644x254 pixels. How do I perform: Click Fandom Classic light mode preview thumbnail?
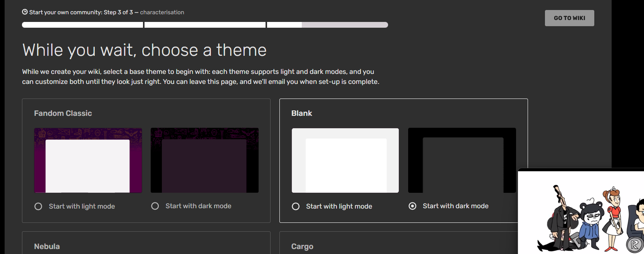(x=88, y=160)
